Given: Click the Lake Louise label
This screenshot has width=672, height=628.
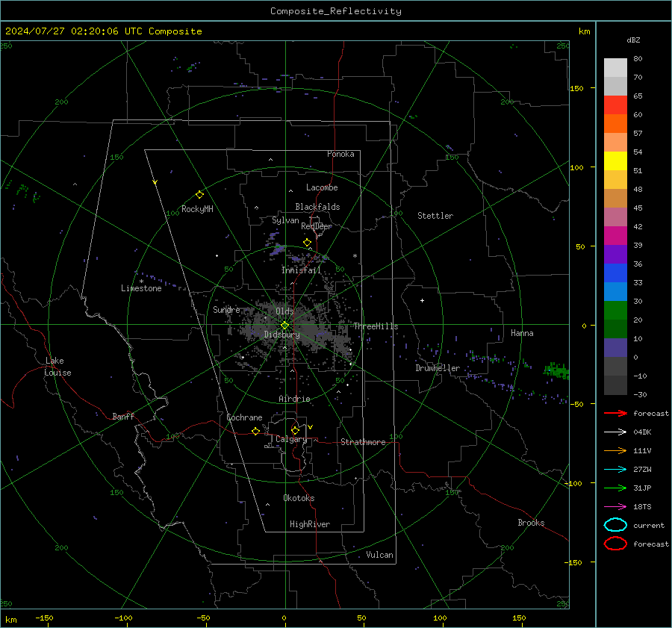Looking at the screenshot, I should (57, 367).
